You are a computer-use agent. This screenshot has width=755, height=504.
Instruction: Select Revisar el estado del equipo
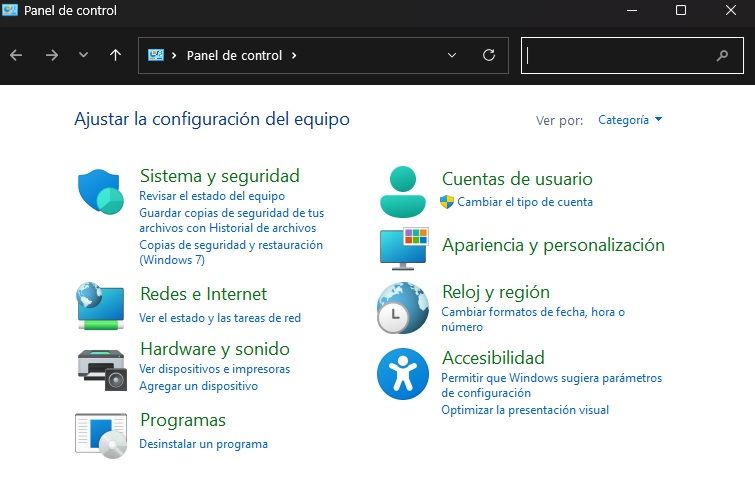point(212,196)
